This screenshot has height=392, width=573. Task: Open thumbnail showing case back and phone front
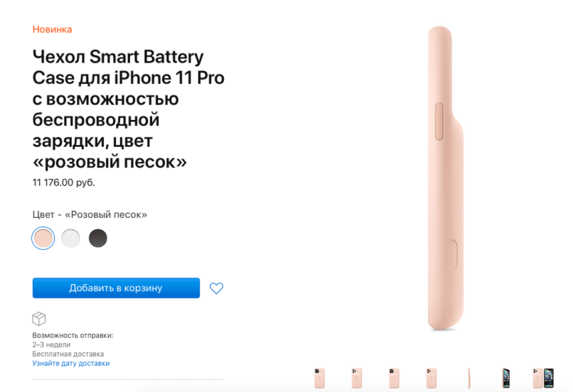tap(543, 378)
